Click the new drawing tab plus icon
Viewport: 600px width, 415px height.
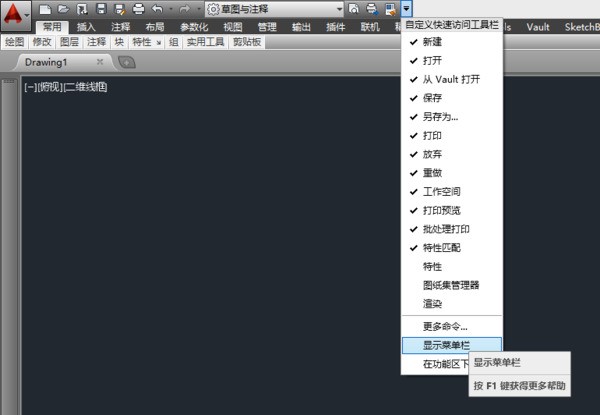click(x=127, y=61)
